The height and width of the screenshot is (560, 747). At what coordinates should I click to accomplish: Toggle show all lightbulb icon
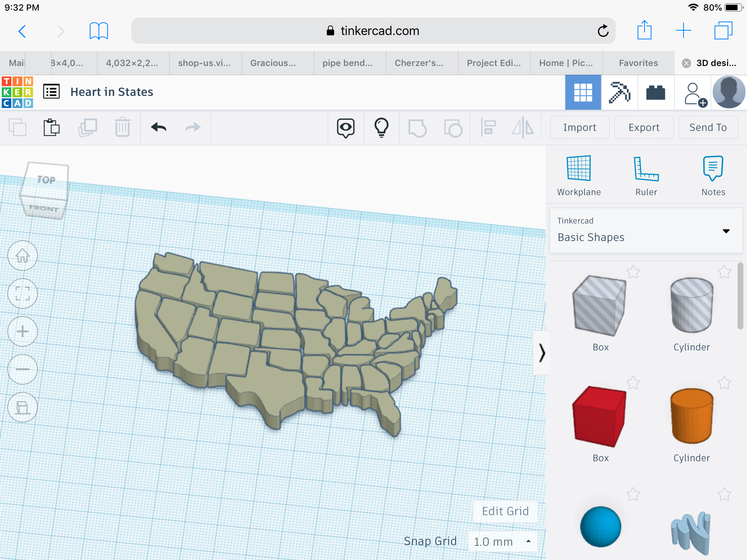pyautogui.click(x=382, y=128)
